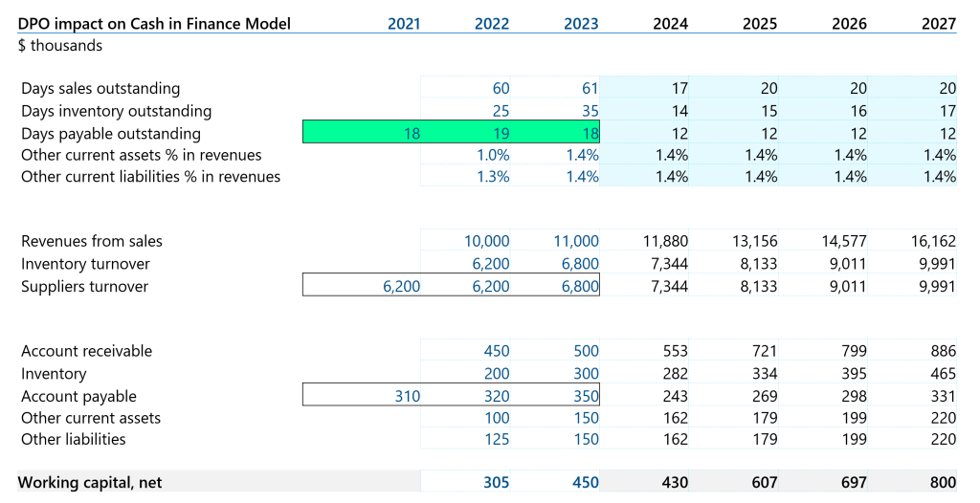Screen dimensions: 980x503
Task: Click the 'Inventory turnover' row label
Action: [x=85, y=264]
